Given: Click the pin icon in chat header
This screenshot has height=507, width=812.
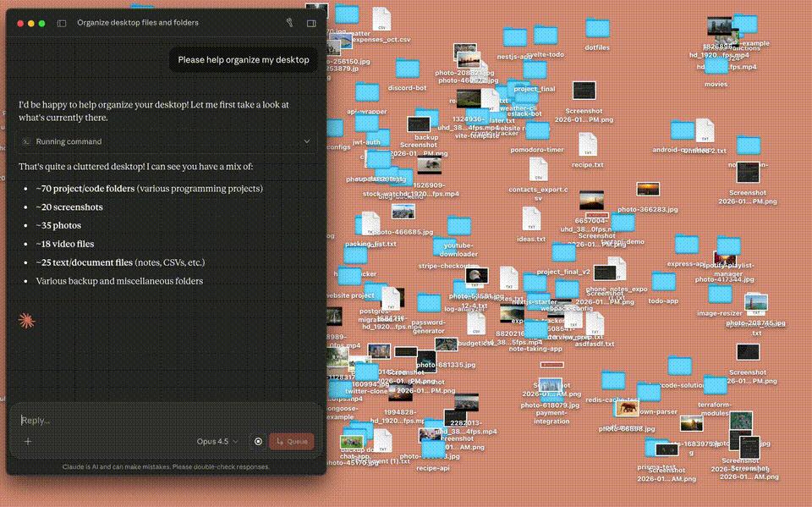Looking at the screenshot, I should tap(289, 23).
